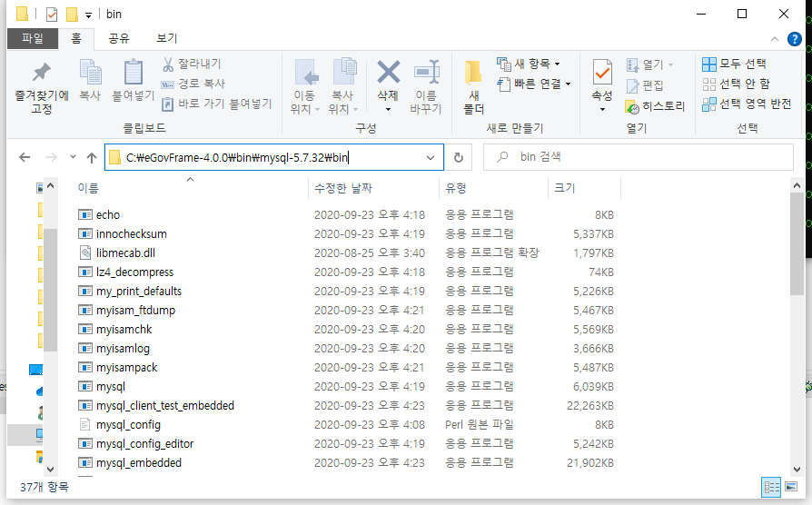
Task: Click the Pin to Quick Access icon
Action: [x=42, y=73]
